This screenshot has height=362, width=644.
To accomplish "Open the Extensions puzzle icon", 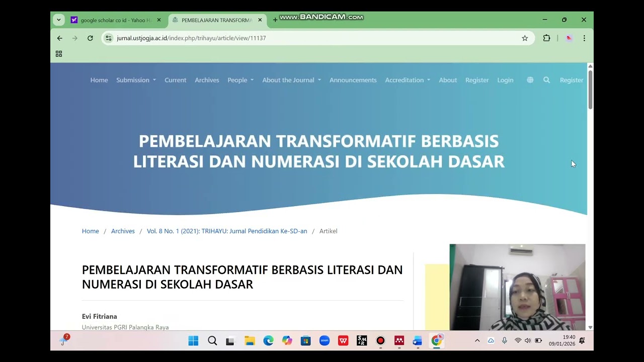I will 546,38.
